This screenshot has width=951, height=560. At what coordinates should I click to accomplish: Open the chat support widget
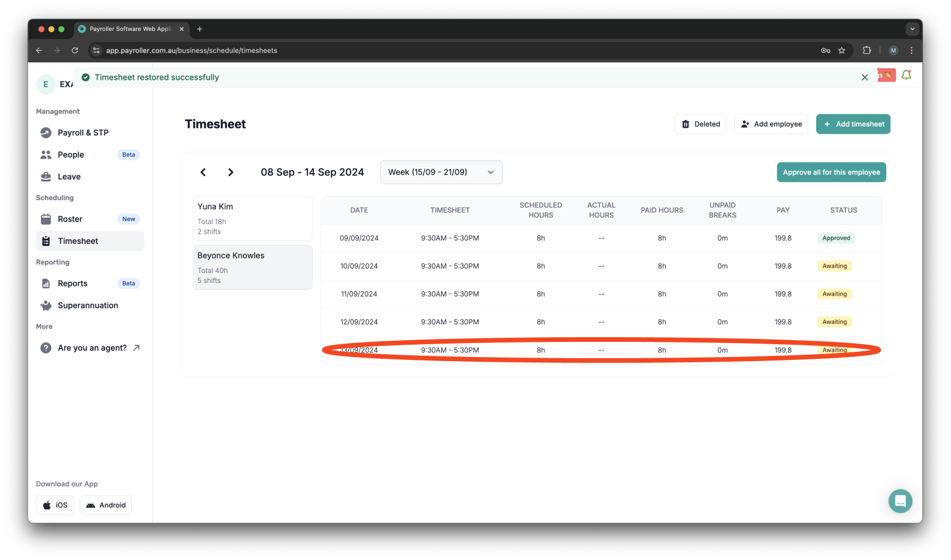pos(900,501)
